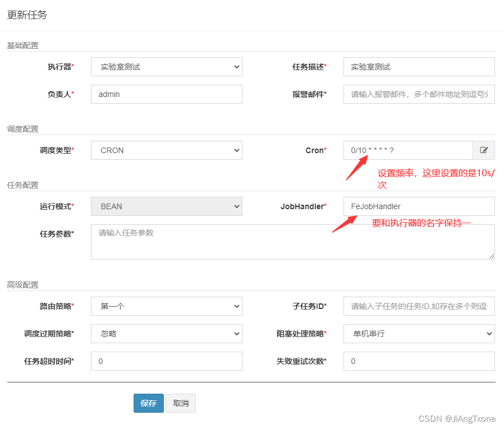Image resolution: width=504 pixels, height=429 pixels.
Task: Click the JobHandler field label
Action: [304, 206]
